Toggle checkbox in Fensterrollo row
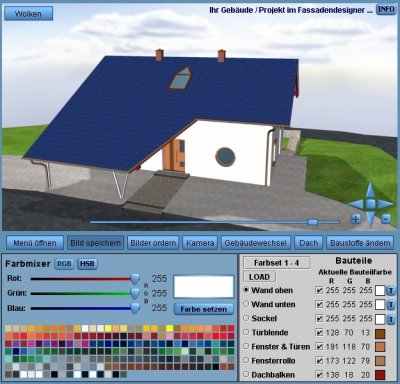Screen dimensions: 400x384 coord(319,361)
